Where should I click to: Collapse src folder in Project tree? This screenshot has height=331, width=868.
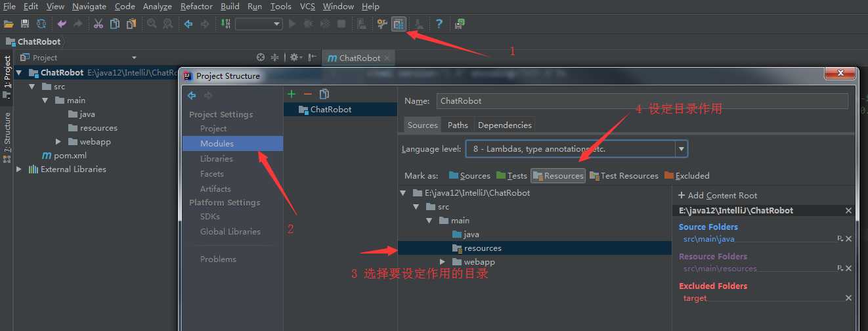pyautogui.click(x=32, y=87)
